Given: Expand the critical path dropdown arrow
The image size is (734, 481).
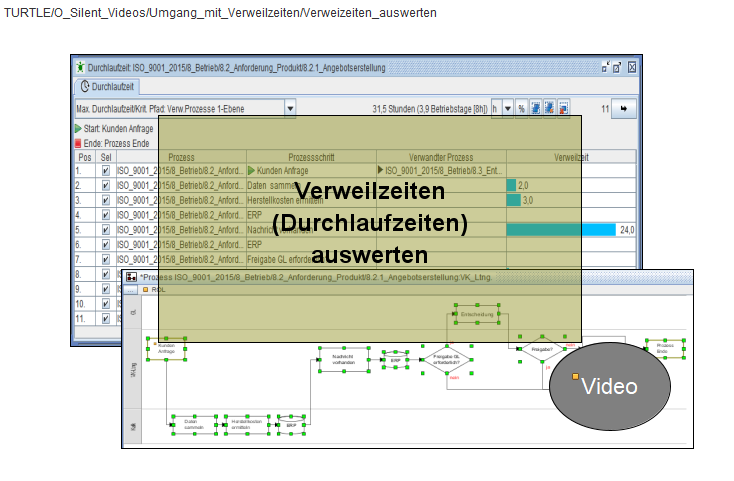Looking at the screenshot, I should tap(290, 109).
